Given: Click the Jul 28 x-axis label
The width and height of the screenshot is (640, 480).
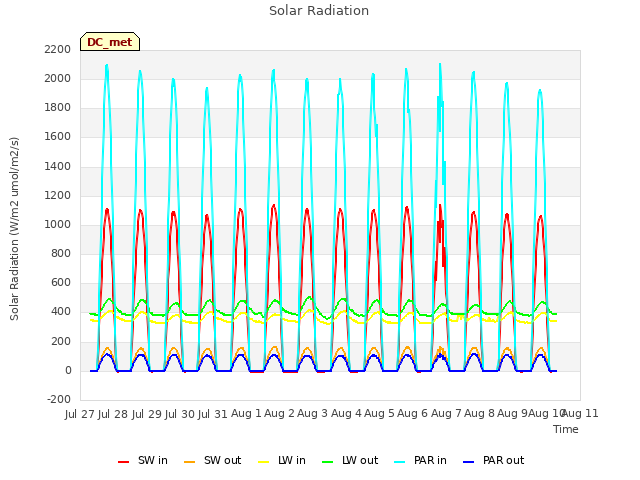Looking at the screenshot, I should pyautogui.click(x=113, y=414).
